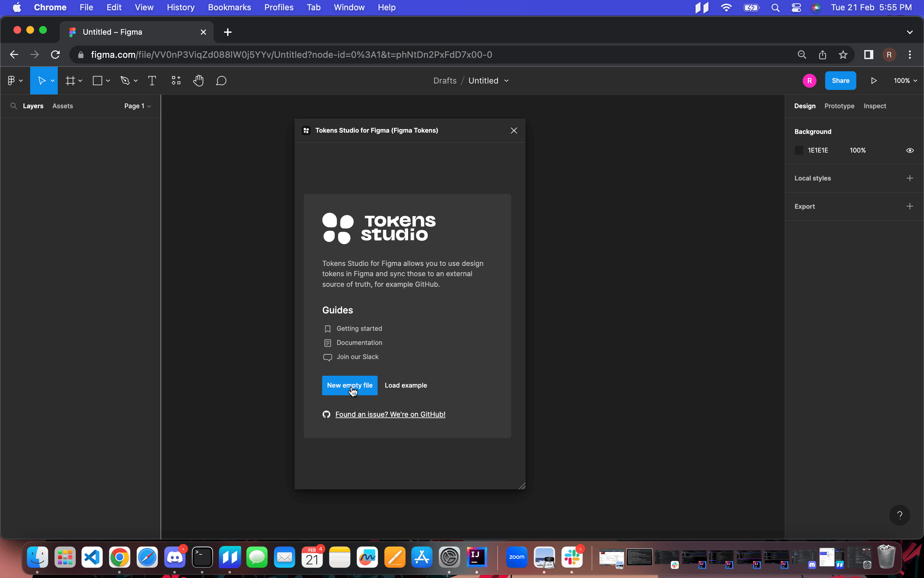
Task: Click the blue Share button
Action: 840,81
